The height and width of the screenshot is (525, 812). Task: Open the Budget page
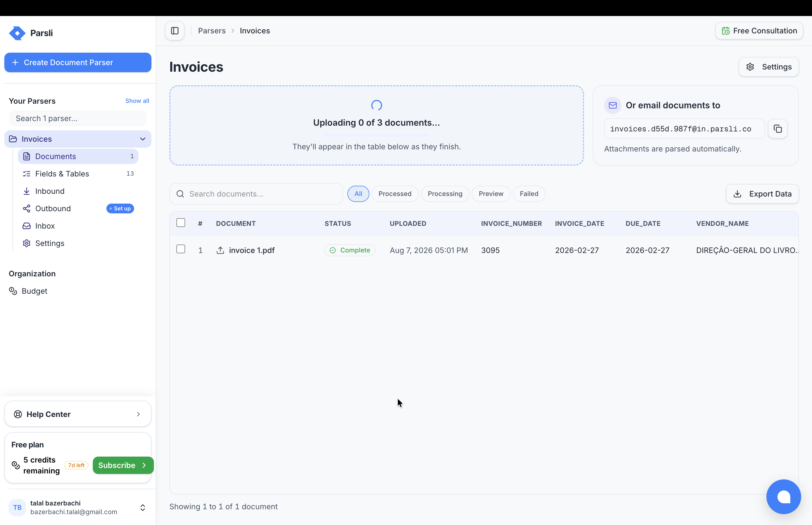[x=78, y=291]
